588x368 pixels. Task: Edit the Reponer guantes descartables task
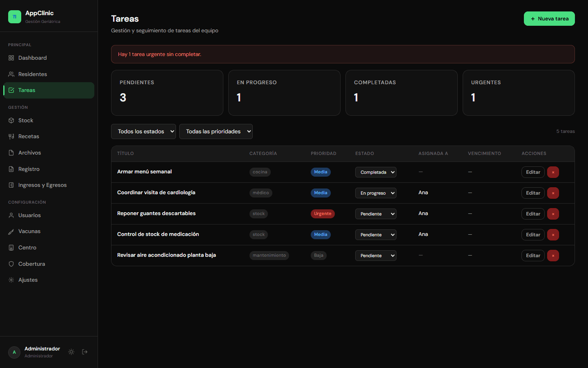pos(533,214)
